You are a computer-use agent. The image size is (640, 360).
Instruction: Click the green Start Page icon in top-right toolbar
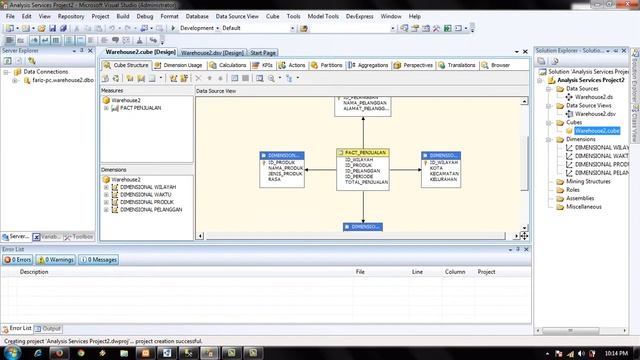click(x=448, y=28)
